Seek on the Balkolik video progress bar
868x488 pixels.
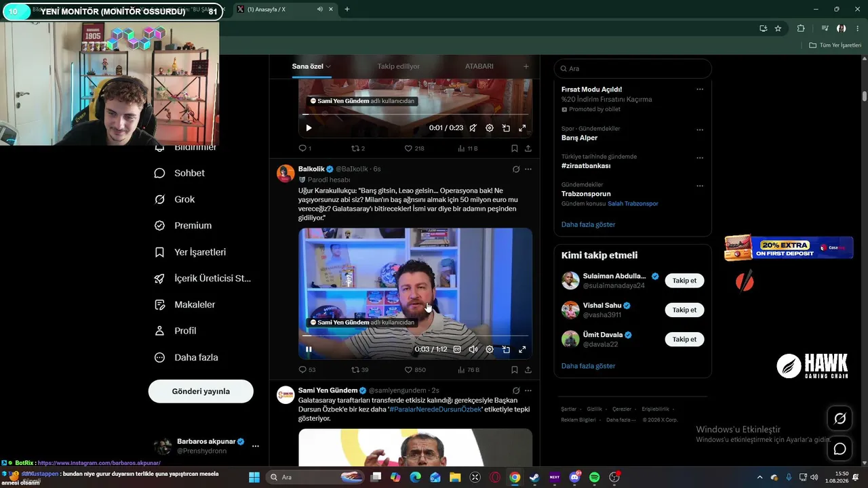[415, 335]
